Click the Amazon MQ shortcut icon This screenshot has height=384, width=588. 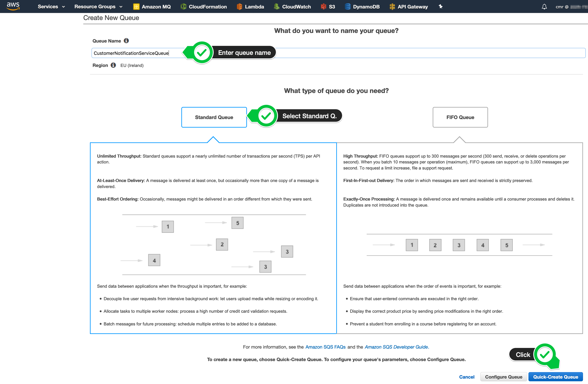click(136, 7)
